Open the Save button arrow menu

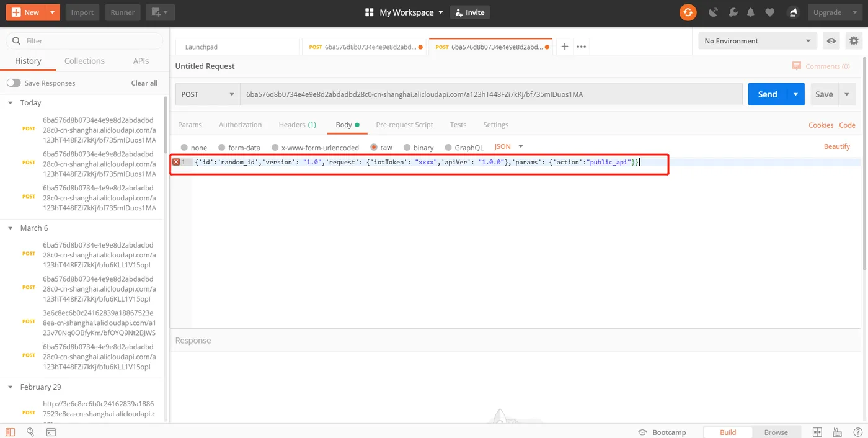847,94
